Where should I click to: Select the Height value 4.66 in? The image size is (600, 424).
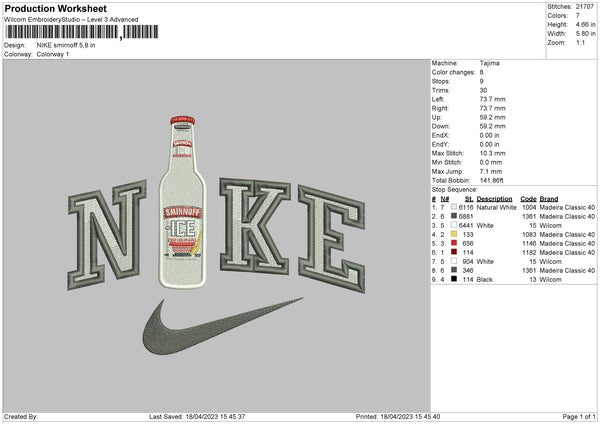click(x=585, y=24)
